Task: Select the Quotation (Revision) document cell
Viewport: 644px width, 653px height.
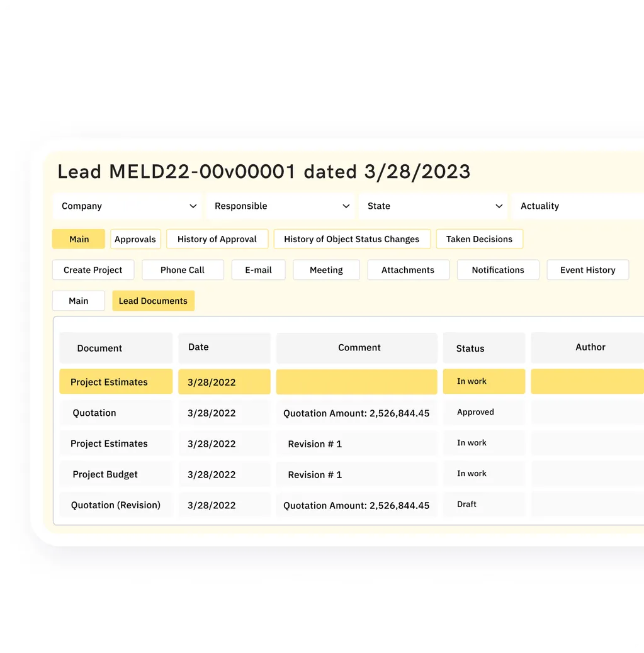Action: (x=116, y=505)
